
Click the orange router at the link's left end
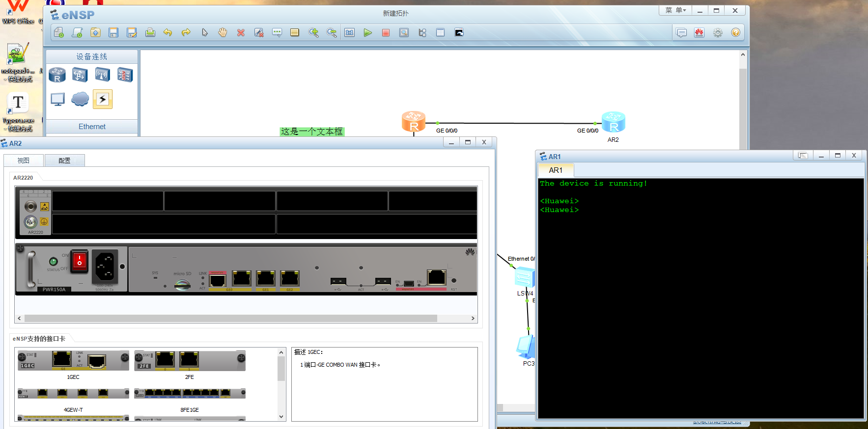coord(414,122)
